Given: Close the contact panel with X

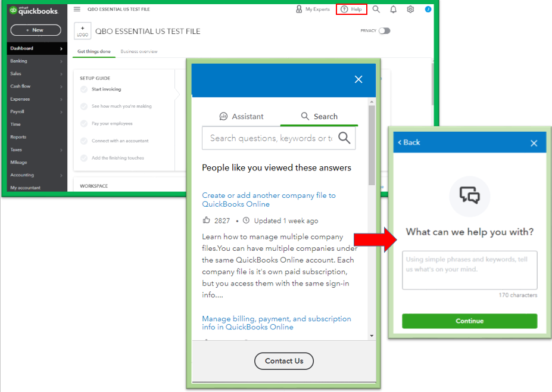Looking at the screenshot, I should pyautogui.click(x=534, y=143).
